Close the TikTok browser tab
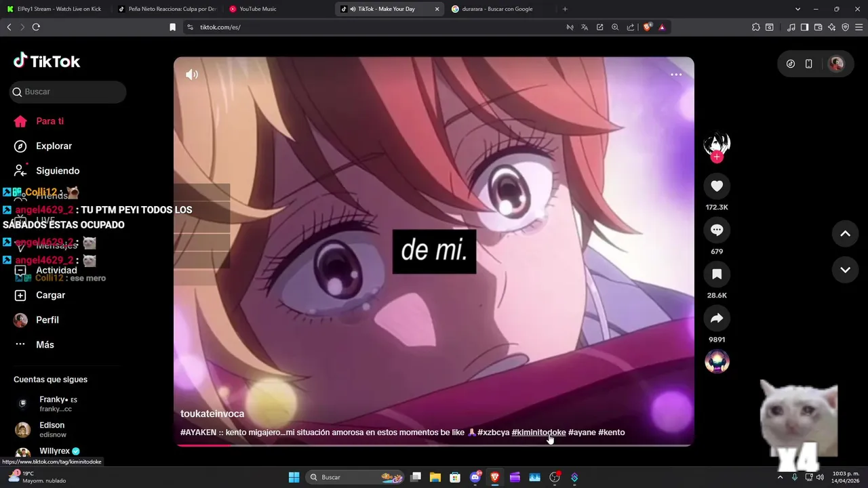This screenshot has width=868, height=488. (437, 9)
